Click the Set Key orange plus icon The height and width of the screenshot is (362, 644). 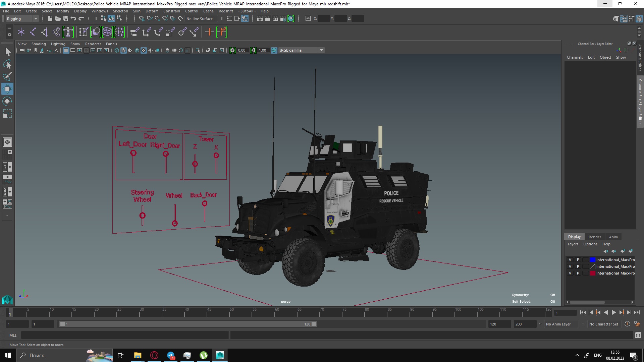209,32
